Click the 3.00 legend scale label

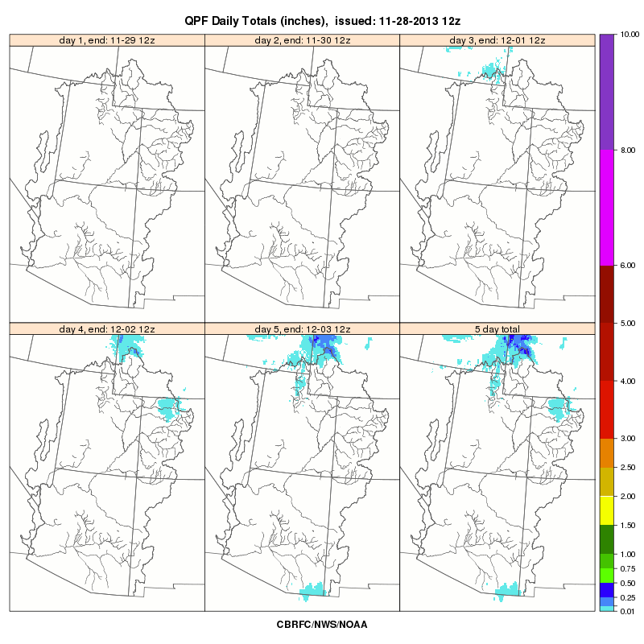[628, 438]
